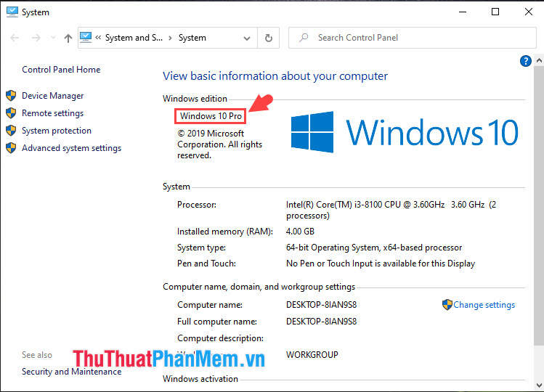Open Control Panel Home

(61, 70)
